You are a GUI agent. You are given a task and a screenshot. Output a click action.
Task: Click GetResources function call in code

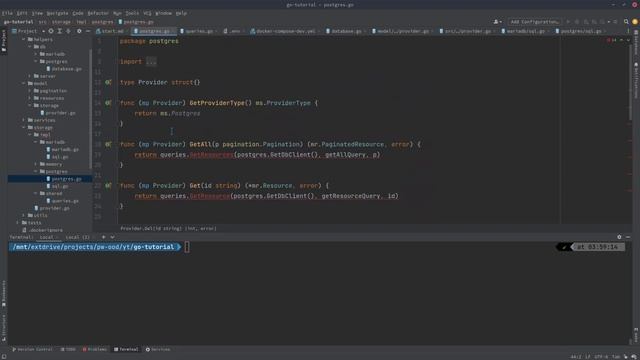(x=211, y=155)
